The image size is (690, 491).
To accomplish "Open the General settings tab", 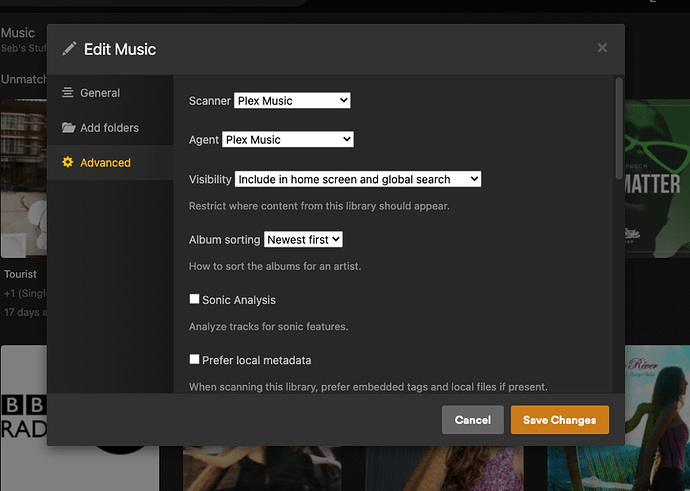I will (100, 93).
